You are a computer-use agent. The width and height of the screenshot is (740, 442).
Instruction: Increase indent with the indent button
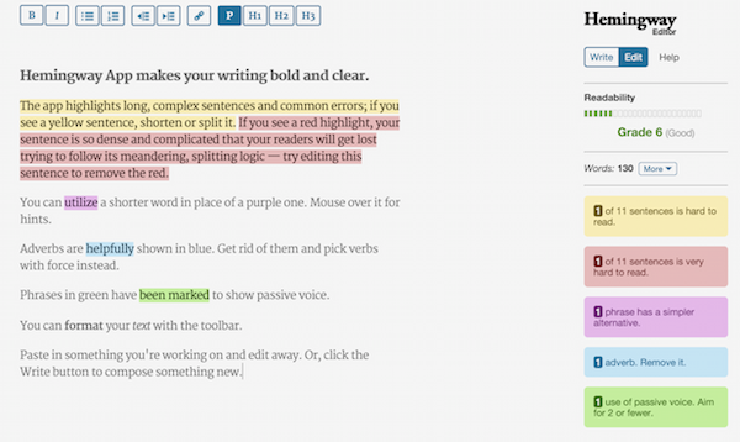click(x=168, y=16)
